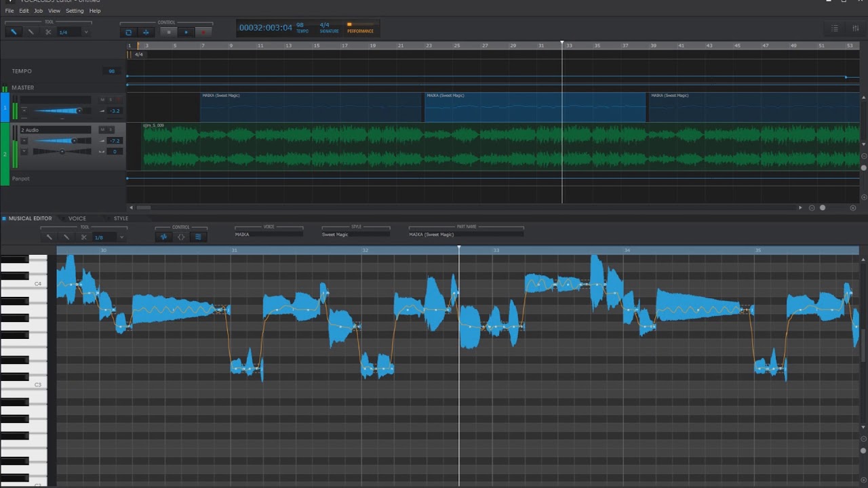Arm record on track 1

[119, 100]
